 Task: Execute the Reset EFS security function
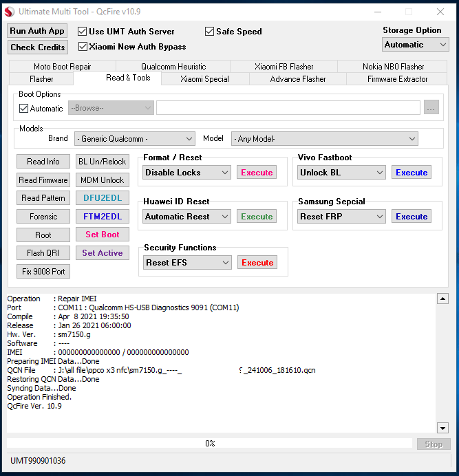(257, 263)
